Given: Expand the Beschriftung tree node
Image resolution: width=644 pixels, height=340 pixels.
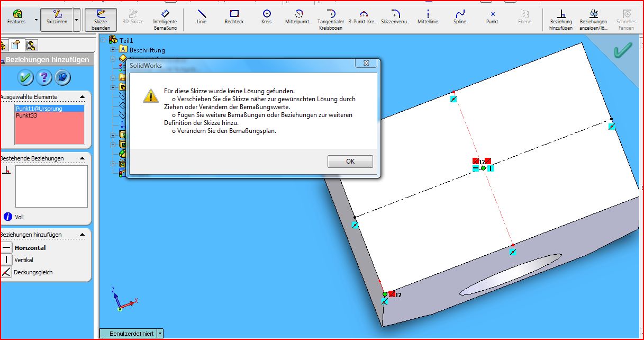Looking at the screenshot, I should (113, 50).
